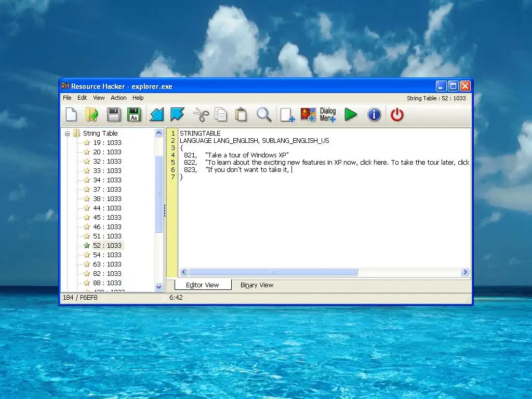Click the Add image resource icon
Image resolution: width=532 pixels, height=399 pixels.
(308, 115)
